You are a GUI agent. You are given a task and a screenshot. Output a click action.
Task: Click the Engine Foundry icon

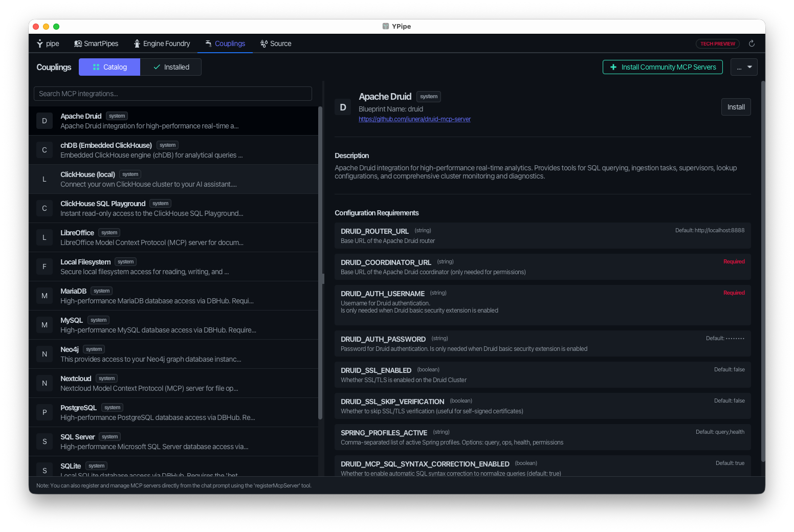click(x=137, y=43)
